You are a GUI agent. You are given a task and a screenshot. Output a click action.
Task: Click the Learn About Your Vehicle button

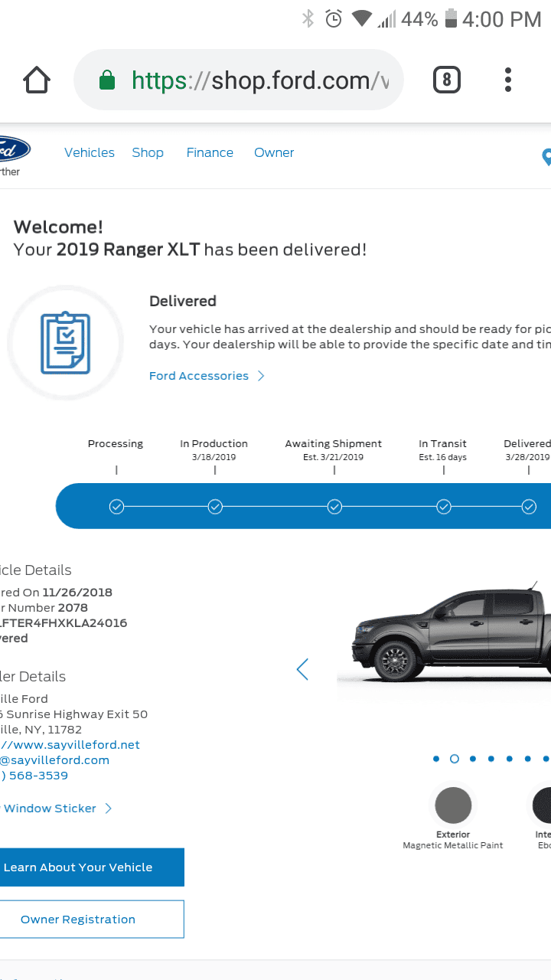(92, 867)
